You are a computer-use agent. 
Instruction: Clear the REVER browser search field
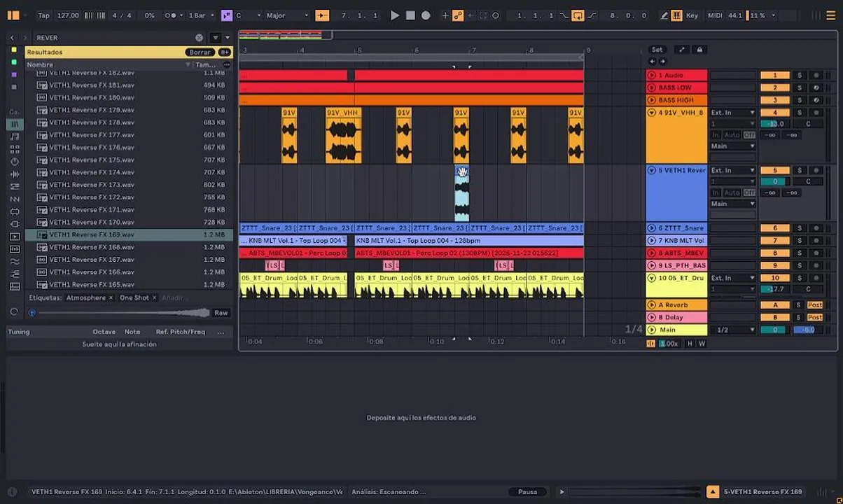click(x=199, y=38)
